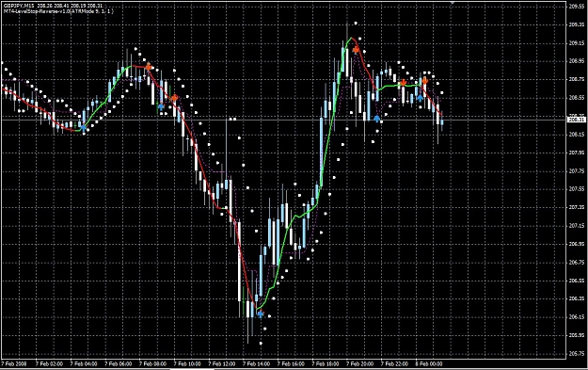Click the 208.55 price axis label
This screenshot has height=370, width=588.
[576, 98]
